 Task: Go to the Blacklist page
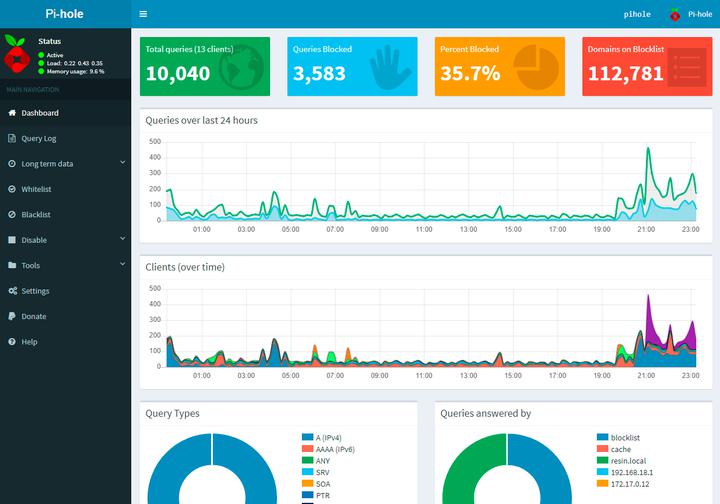point(65,214)
